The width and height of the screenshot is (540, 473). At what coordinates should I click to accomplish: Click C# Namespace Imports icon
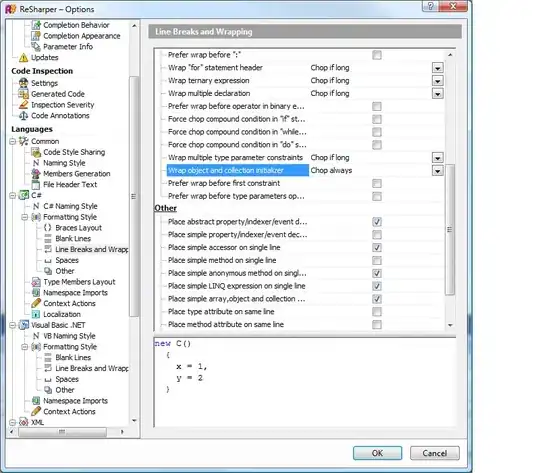coord(36,292)
